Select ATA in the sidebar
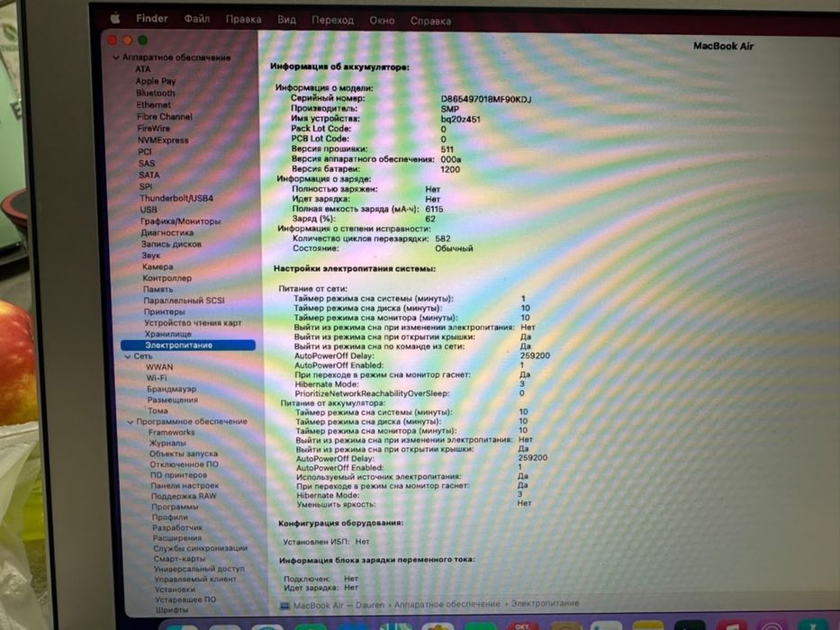The width and height of the screenshot is (840, 630). (142, 69)
